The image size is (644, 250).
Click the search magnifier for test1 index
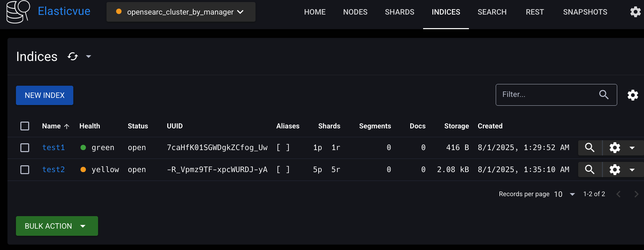click(590, 148)
